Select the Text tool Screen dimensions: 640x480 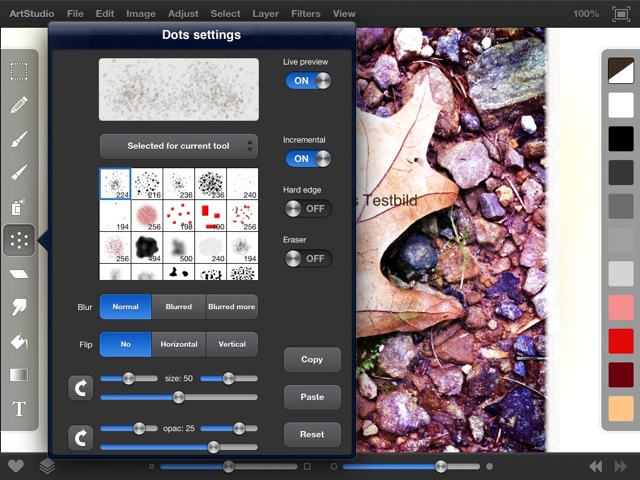pos(19,409)
